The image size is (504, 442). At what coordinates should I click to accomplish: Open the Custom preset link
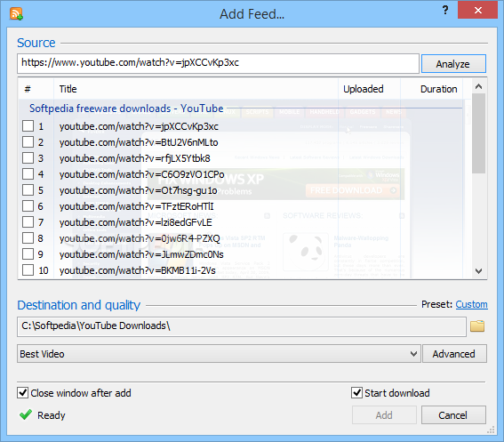[471, 304]
